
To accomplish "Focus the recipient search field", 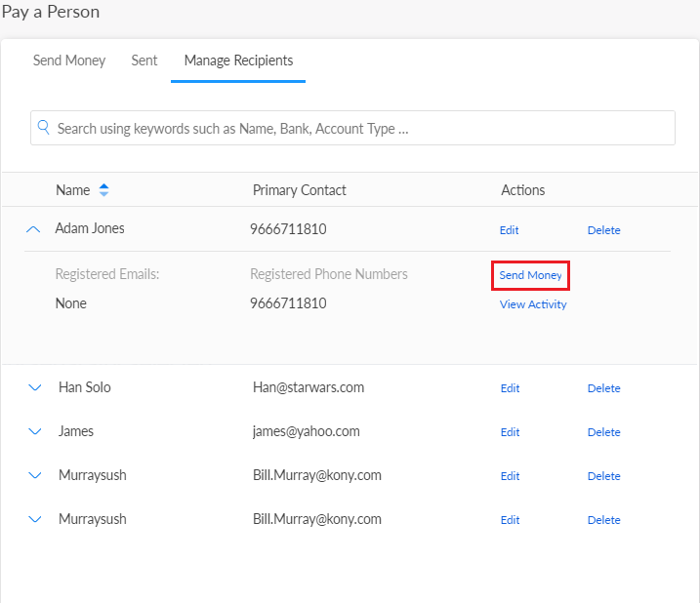I will tap(361, 128).
